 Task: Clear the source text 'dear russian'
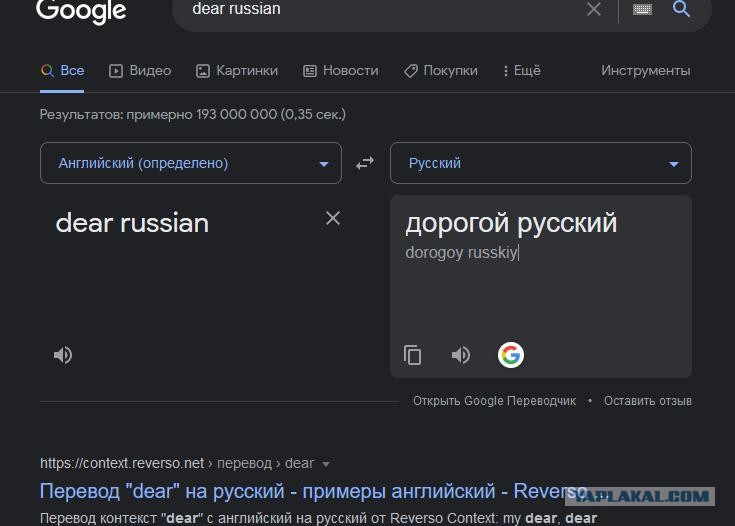[x=333, y=218]
